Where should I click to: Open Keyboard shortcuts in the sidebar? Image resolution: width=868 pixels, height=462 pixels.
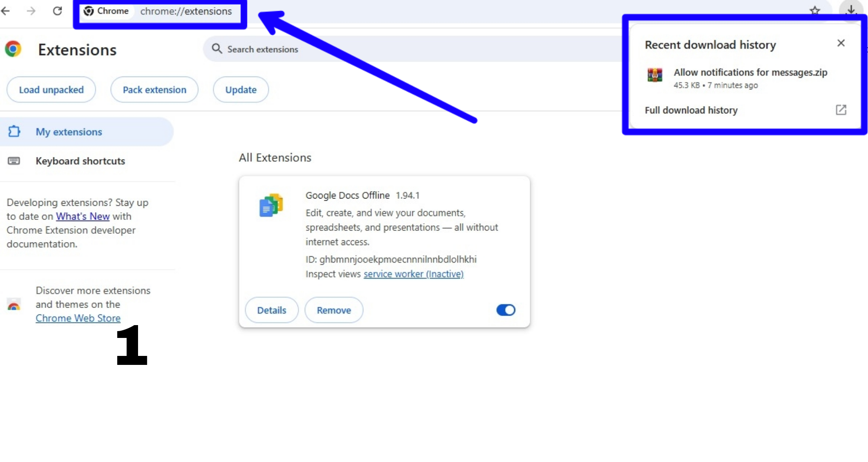(x=80, y=161)
